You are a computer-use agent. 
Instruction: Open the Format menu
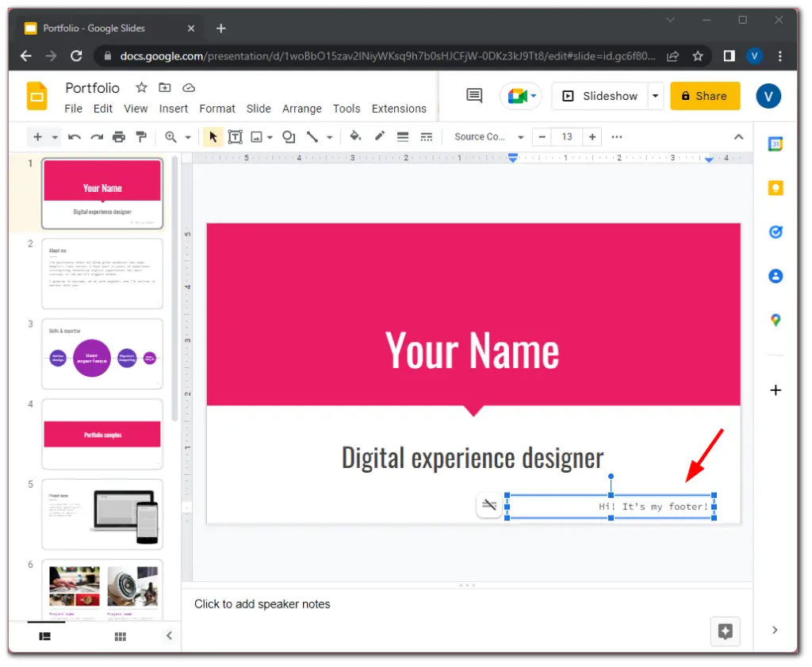[216, 109]
